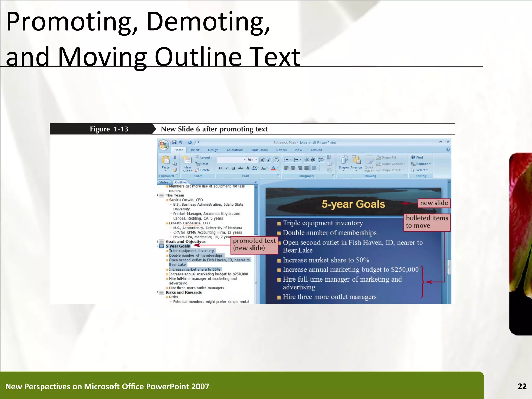
Task: Open the Review ribbon tab
Action: [x=281, y=150]
